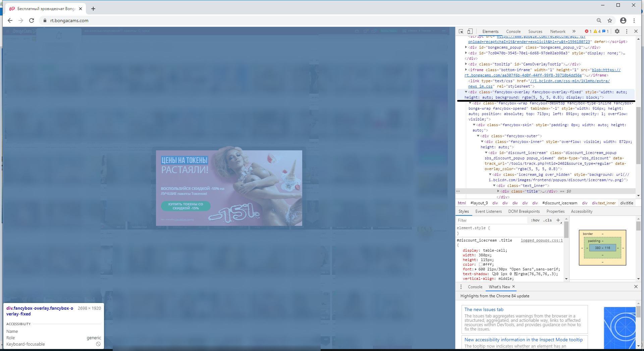Open the Chrome profile avatar icon
Image resolution: width=644 pixels, height=351 pixels.
coord(623,20)
